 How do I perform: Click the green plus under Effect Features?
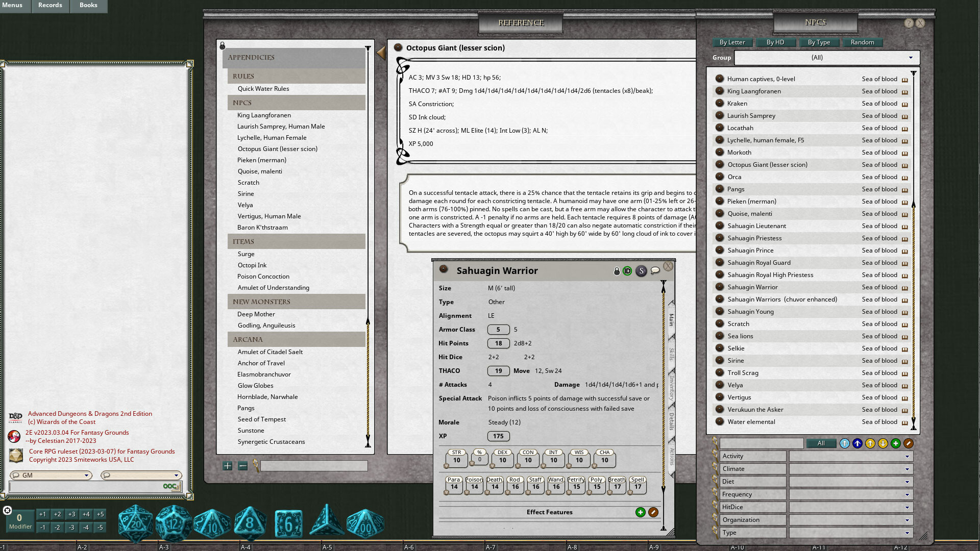point(641,512)
